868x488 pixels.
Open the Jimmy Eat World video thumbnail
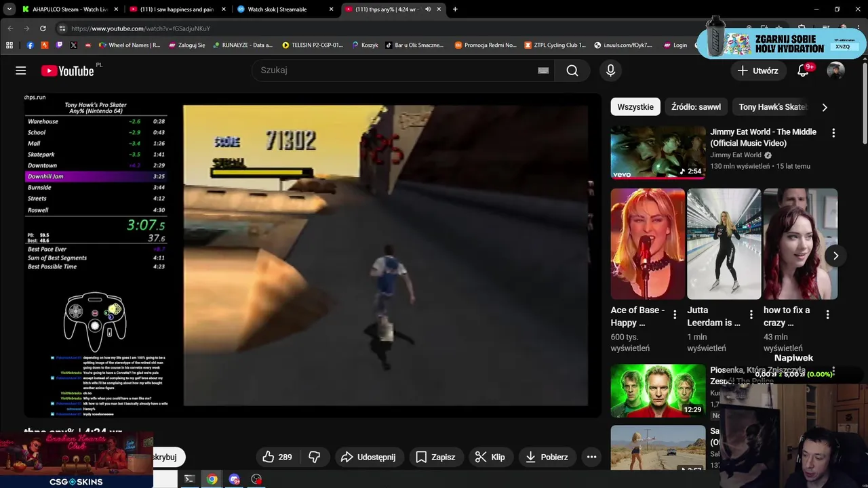658,152
